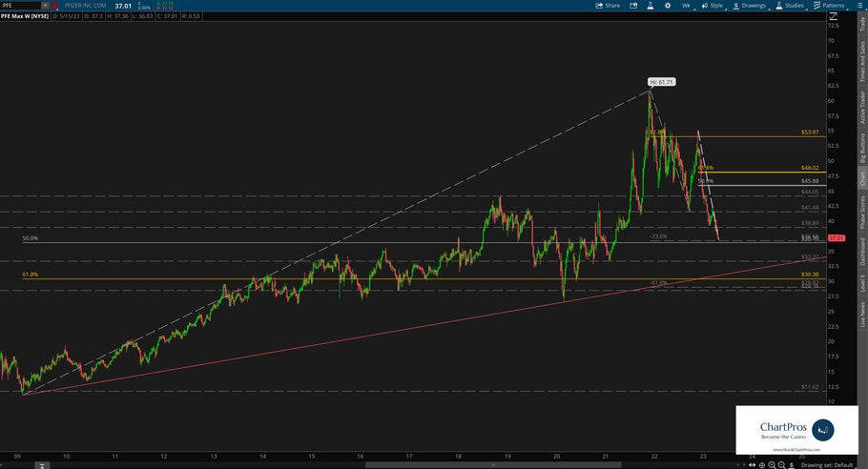Open the Active Trader side tab
Screen dimensions: 868x469
click(x=862, y=108)
